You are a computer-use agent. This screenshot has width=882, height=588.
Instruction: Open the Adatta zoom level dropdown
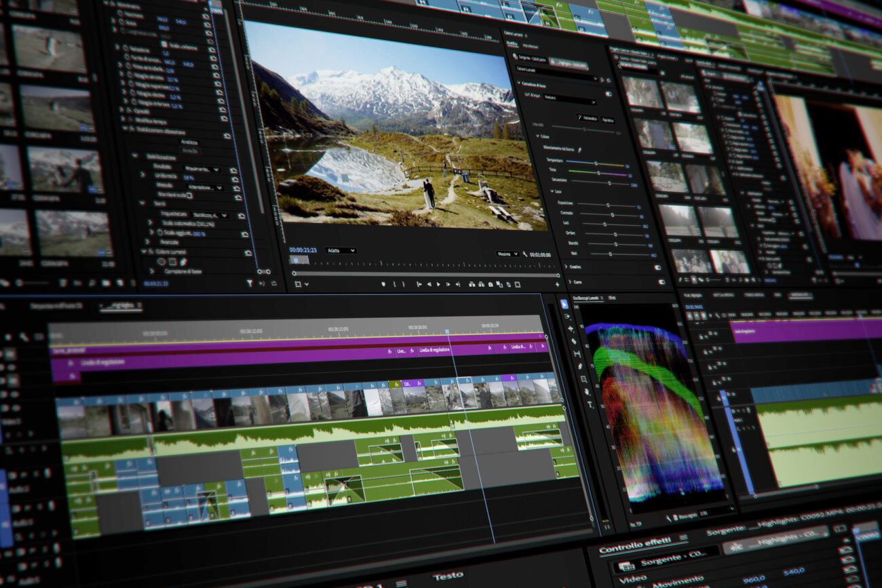coord(340,250)
